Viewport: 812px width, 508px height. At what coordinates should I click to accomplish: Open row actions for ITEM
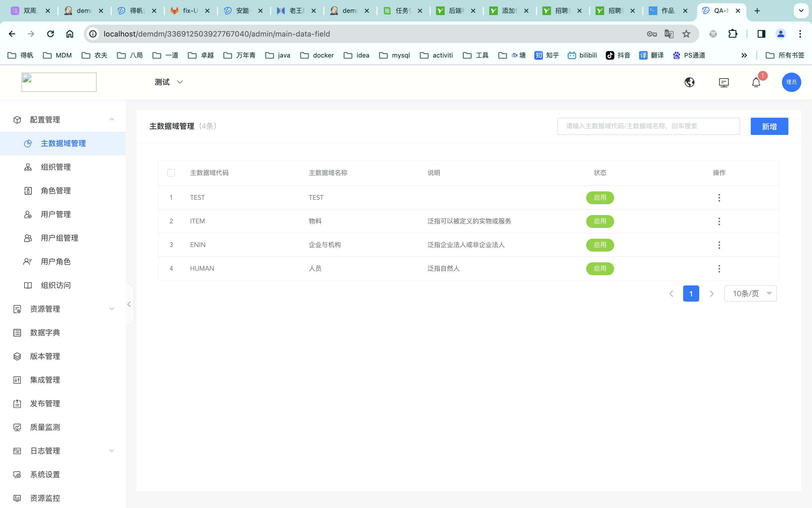(719, 221)
